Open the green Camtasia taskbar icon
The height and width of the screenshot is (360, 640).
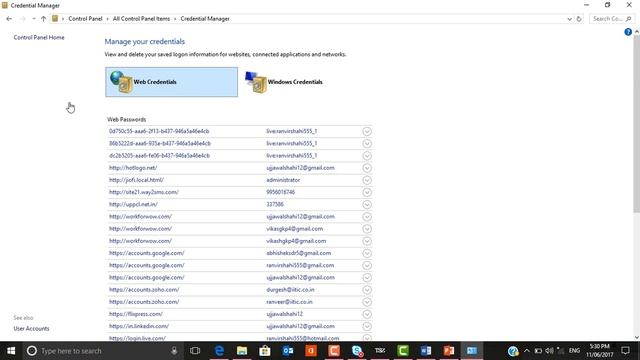[403, 351]
